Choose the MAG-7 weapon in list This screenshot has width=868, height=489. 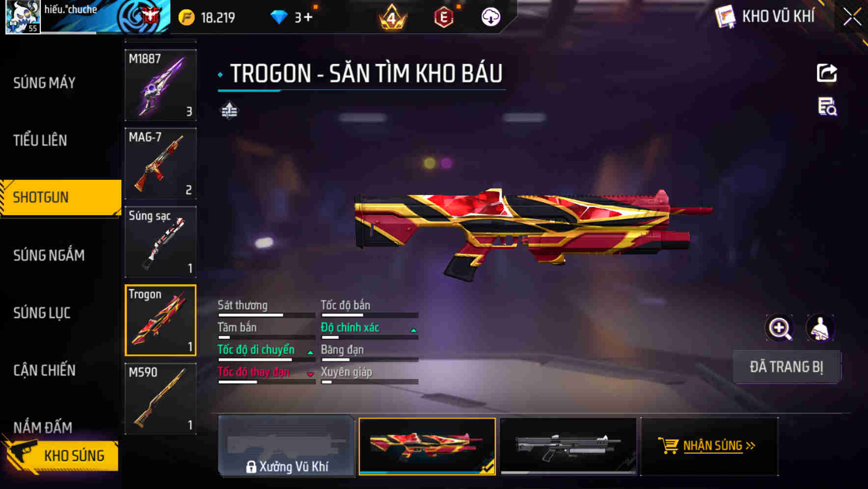tap(161, 163)
